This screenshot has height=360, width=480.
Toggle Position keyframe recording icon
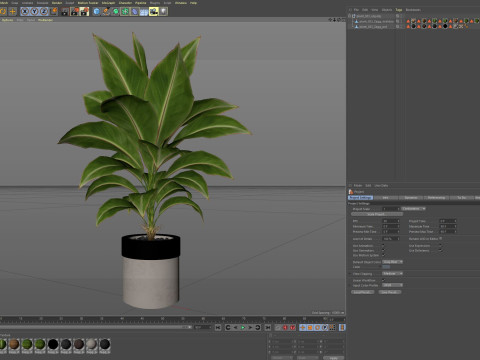click(x=303, y=328)
